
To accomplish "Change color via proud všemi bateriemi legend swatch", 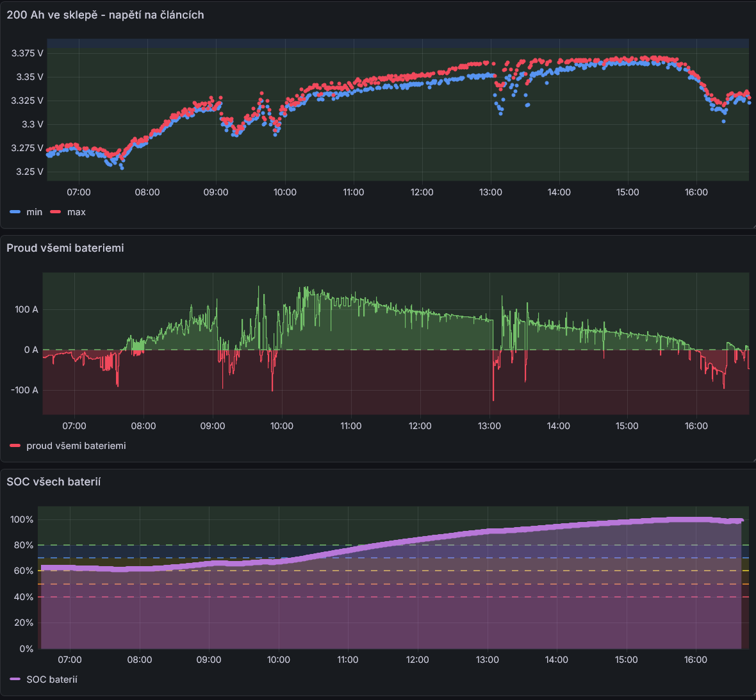I will pos(15,446).
